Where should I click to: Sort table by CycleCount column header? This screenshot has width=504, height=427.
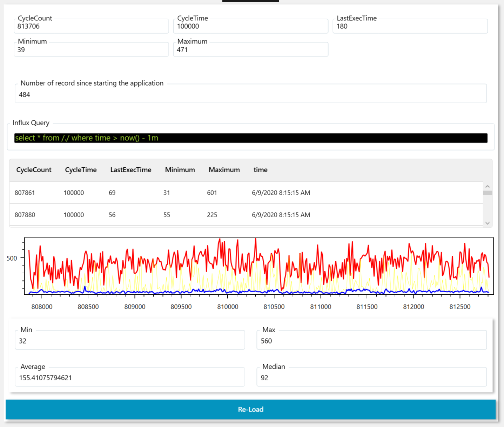click(34, 170)
